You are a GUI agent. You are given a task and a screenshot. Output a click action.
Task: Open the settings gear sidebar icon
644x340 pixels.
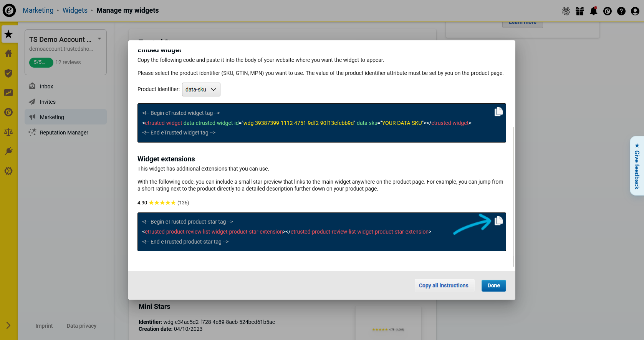pyautogui.click(x=8, y=171)
